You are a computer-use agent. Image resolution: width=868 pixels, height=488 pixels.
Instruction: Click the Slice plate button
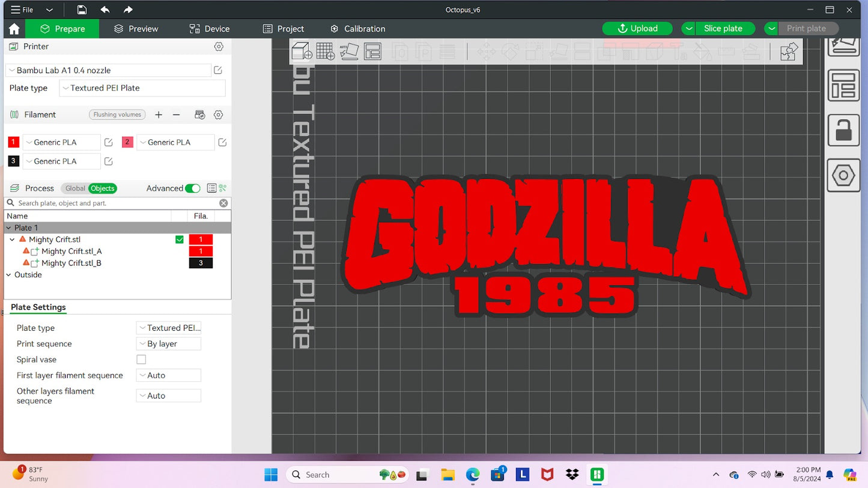(725, 29)
